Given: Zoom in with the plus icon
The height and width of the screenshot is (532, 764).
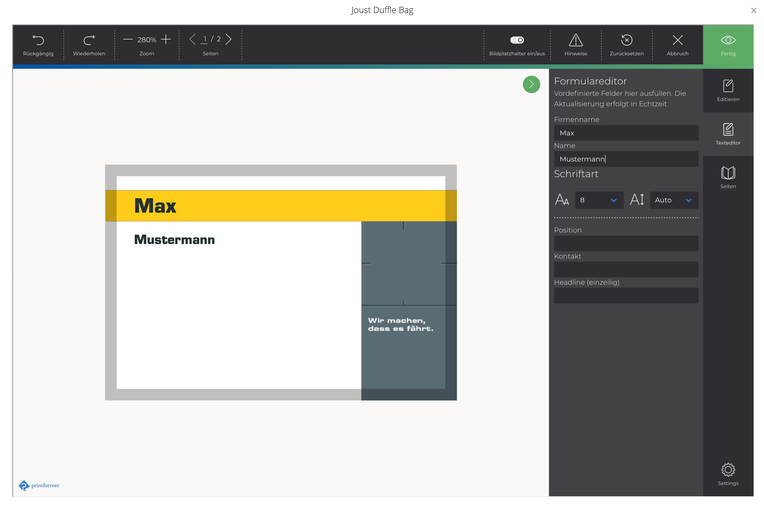Looking at the screenshot, I should (166, 40).
